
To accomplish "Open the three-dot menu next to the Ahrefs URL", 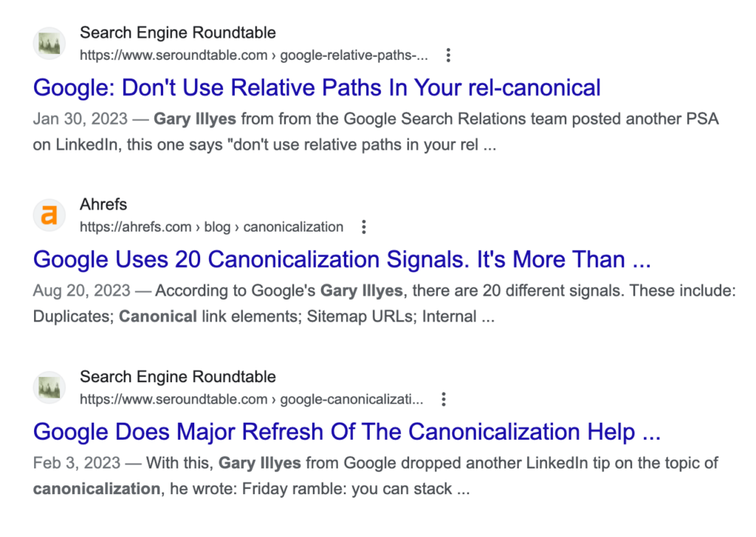I will pos(362,226).
